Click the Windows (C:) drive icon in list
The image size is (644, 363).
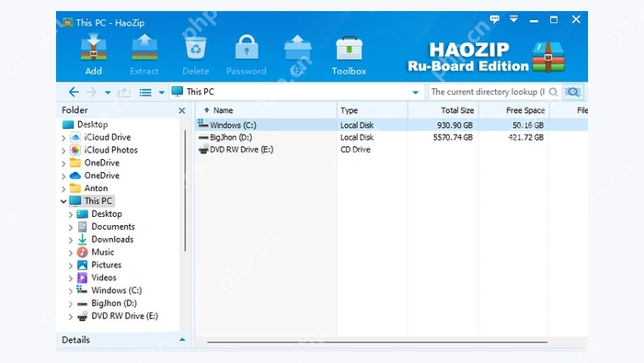pyautogui.click(x=203, y=124)
